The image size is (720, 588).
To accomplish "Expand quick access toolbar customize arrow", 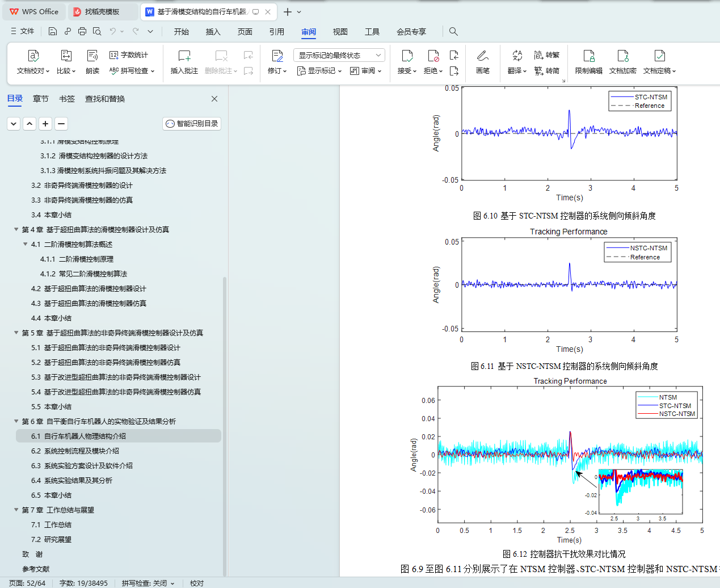I will (150, 31).
